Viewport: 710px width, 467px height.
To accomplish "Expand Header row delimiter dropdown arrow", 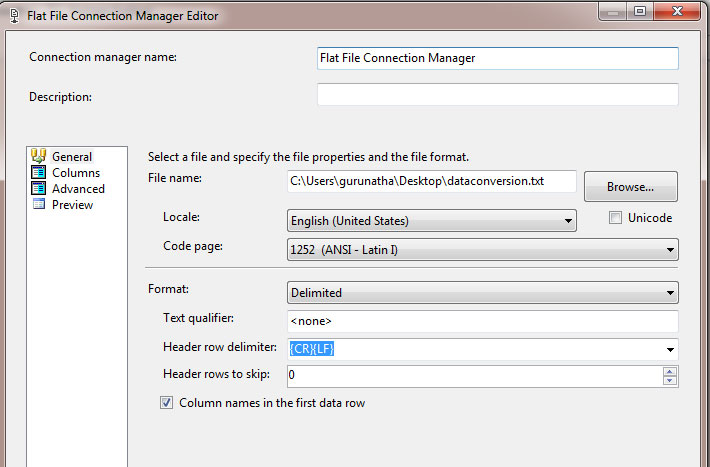I will [x=670, y=349].
